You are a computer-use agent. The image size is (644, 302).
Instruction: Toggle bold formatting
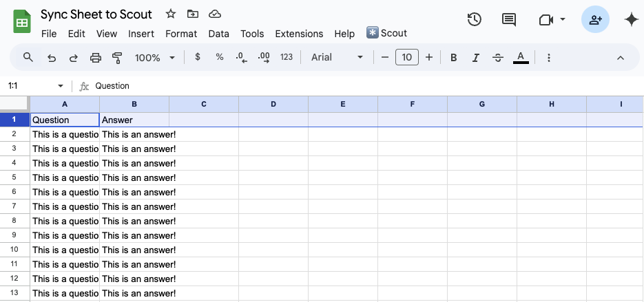pyautogui.click(x=454, y=58)
